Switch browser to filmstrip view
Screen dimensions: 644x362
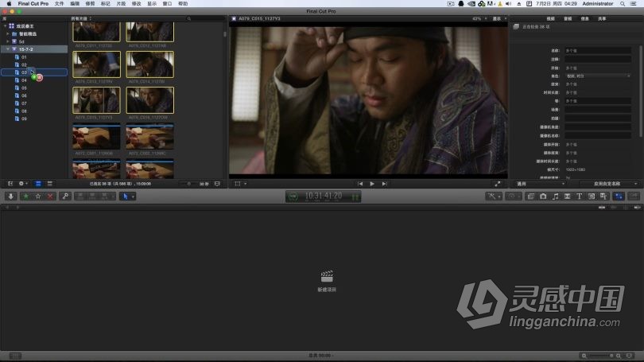38,184
